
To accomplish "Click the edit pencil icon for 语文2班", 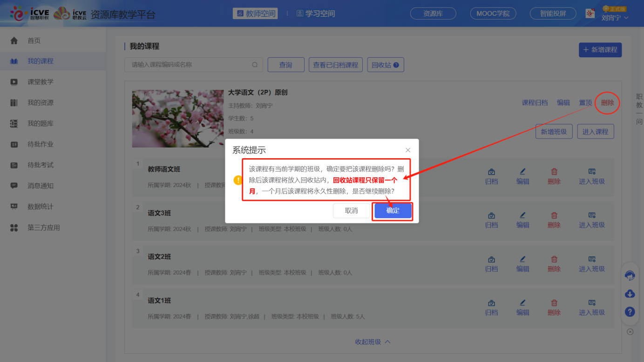I will click(522, 259).
